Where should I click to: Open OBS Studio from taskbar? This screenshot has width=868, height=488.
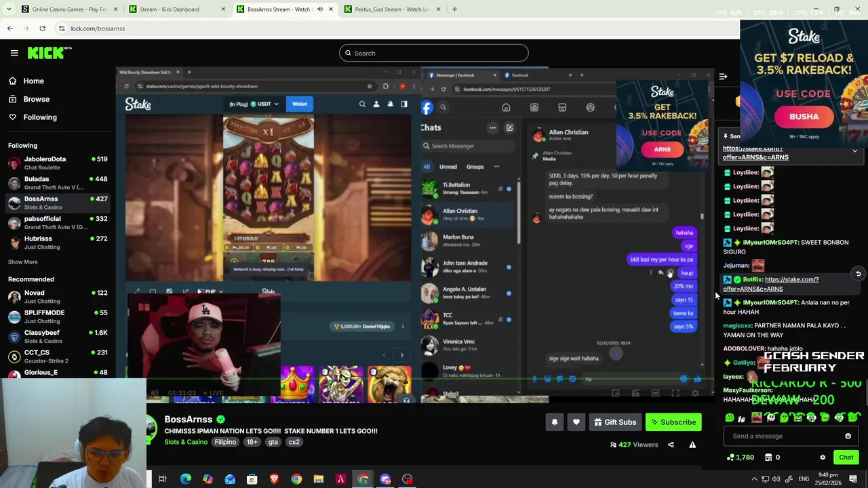pyautogui.click(x=408, y=479)
